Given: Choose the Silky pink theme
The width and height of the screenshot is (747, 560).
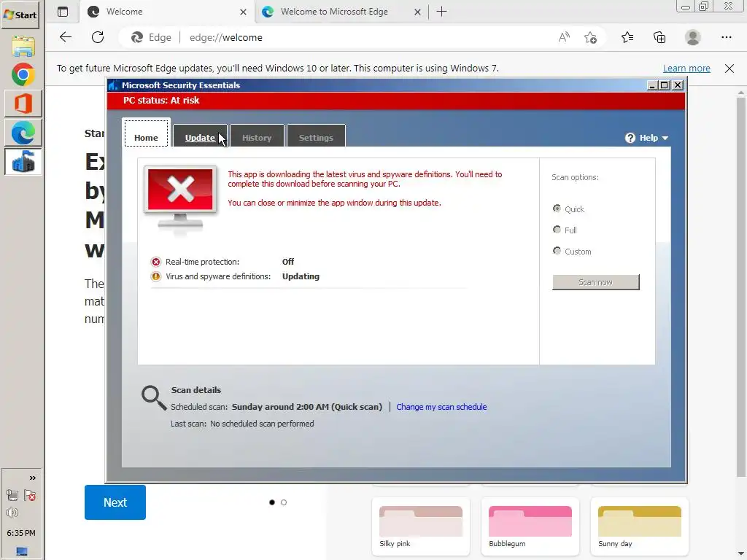Looking at the screenshot, I should 421,526.
